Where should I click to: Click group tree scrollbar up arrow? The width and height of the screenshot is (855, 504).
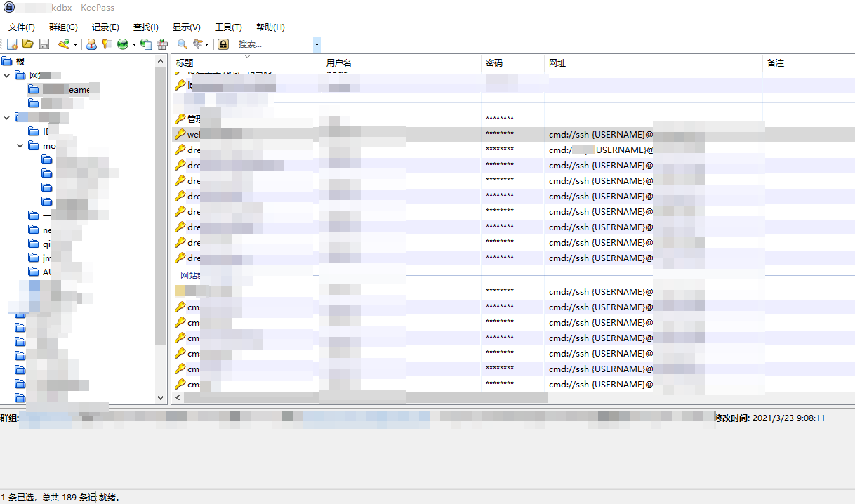(160, 60)
